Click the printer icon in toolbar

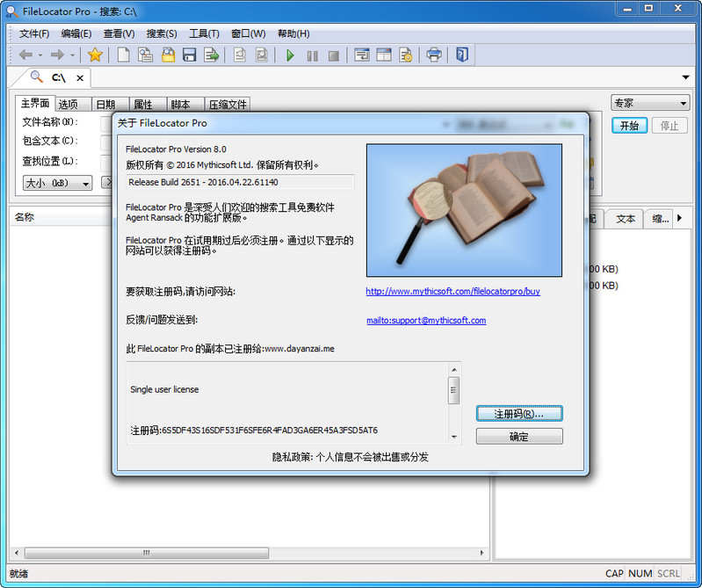(x=434, y=55)
